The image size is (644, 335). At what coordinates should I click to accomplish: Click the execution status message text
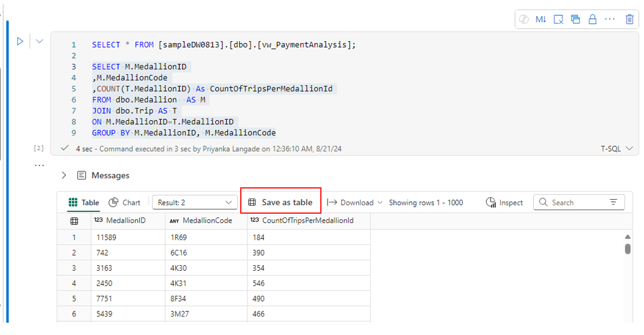pos(209,149)
